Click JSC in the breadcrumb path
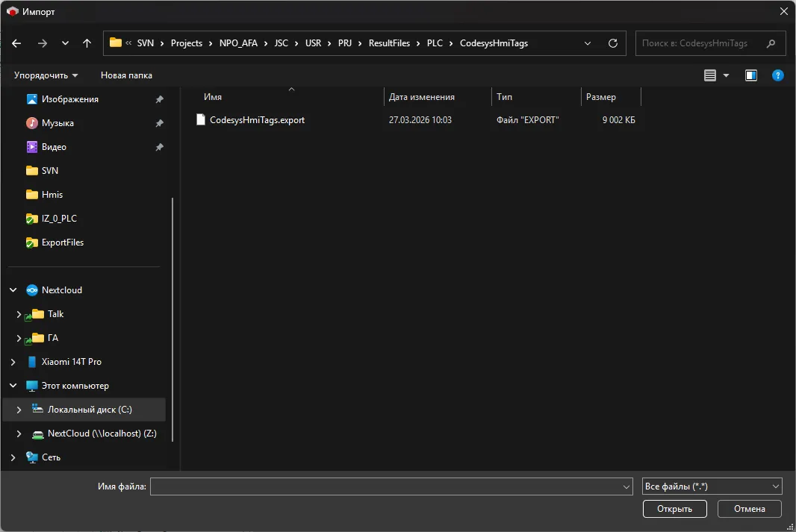Viewport: 796px width, 532px height. point(282,43)
